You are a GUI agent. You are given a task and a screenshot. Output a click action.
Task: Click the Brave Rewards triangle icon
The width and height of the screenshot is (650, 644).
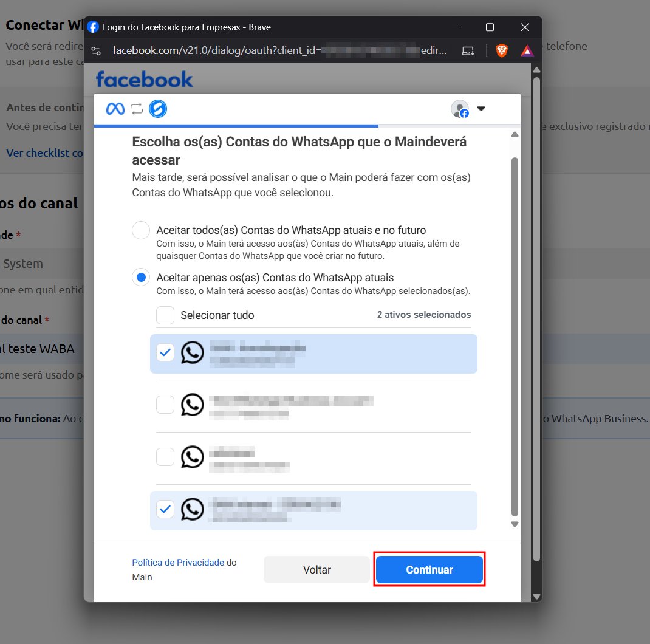(527, 50)
